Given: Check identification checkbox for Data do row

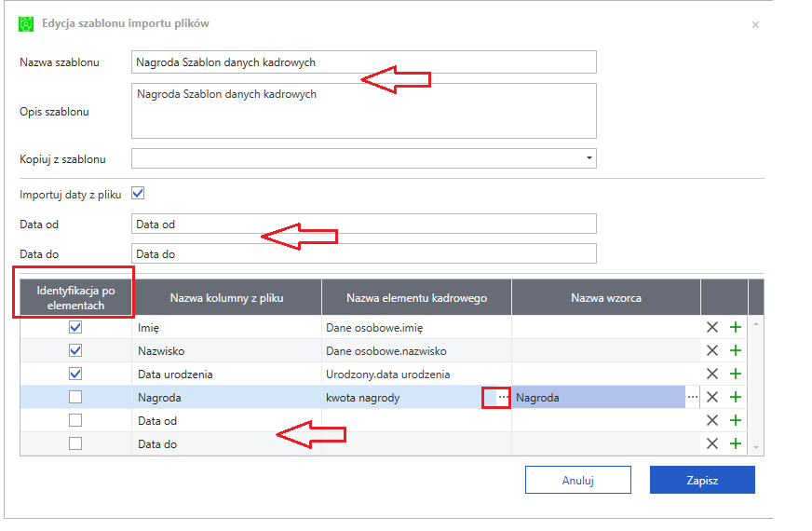Looking at the screenshot, I should [75, 443].
